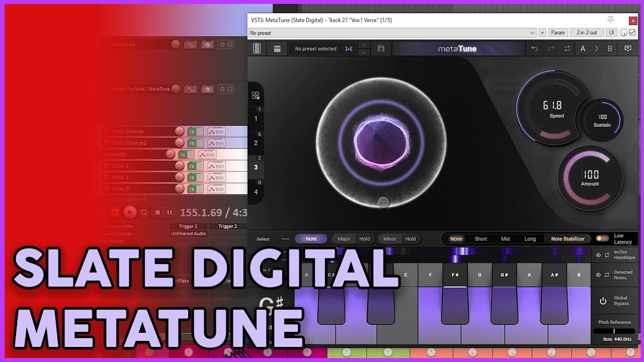644x362 pixels.
Task: Click trim envelope button on BVox 2
Action: (216, 178)
